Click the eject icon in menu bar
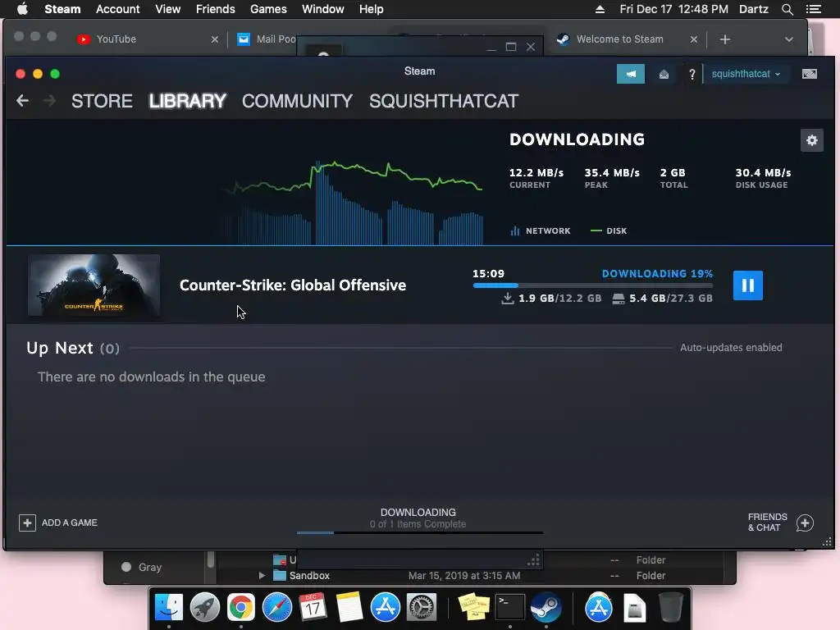This screenshot has height=630, width=840. [600, 9]
